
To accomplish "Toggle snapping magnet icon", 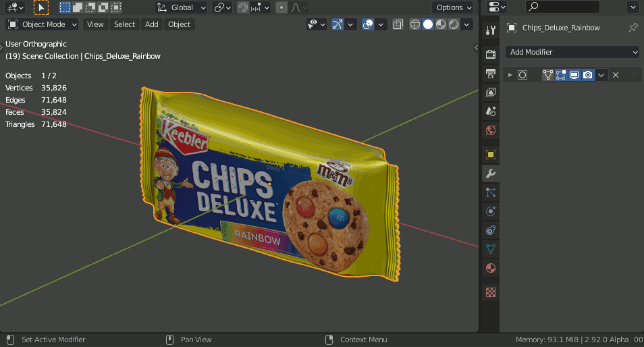I will click(243, 7).
